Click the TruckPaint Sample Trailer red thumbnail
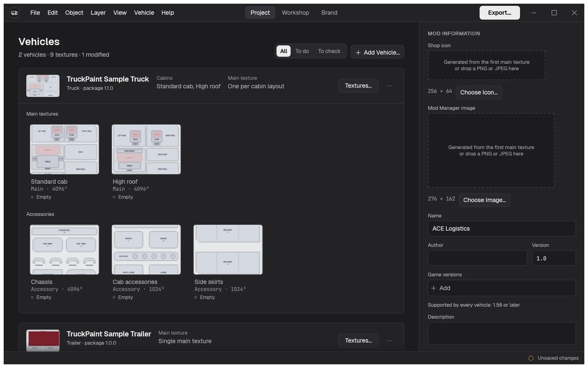 click(43, 340)
